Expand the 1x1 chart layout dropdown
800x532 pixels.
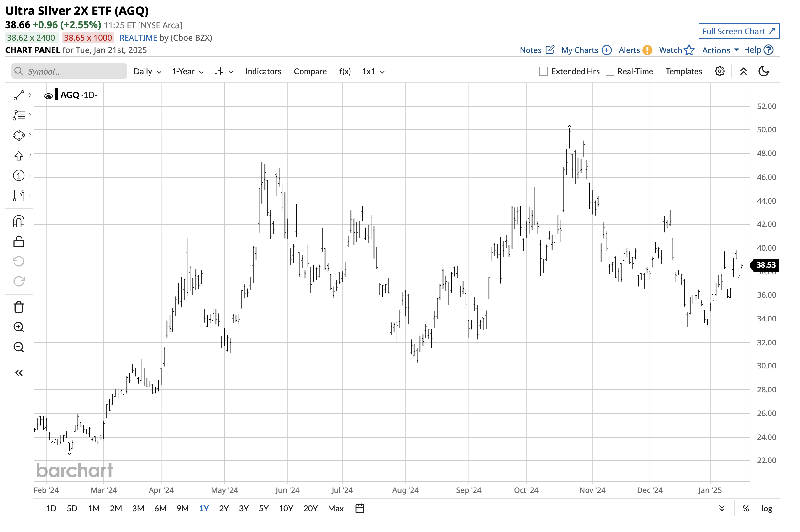pos(372,71)
